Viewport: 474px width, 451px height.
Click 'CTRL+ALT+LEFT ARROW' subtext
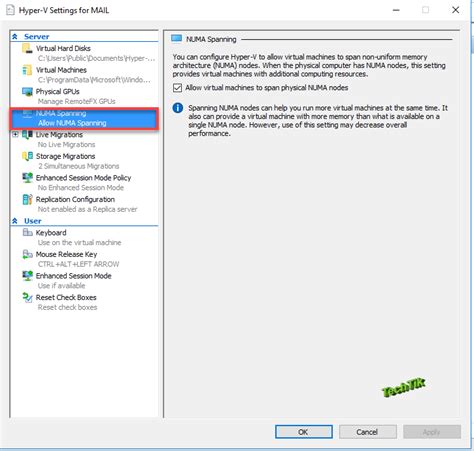pyautogui.click(x=78, y=264)
